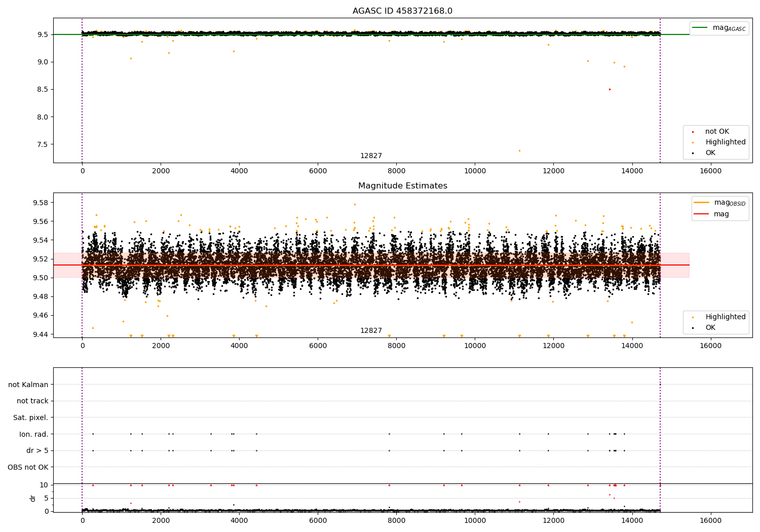The width and height of the screenshot is (760, 532).
Task: Click the '6000' x-tick under Magnitude Estimates plot
Action: (318, 346)
